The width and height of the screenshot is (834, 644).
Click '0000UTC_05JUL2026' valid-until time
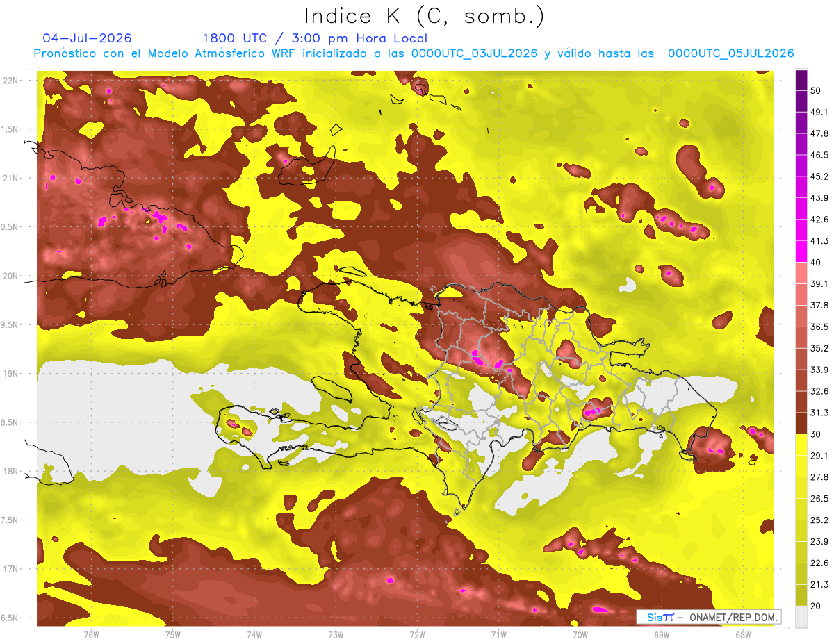click(730, 53)
